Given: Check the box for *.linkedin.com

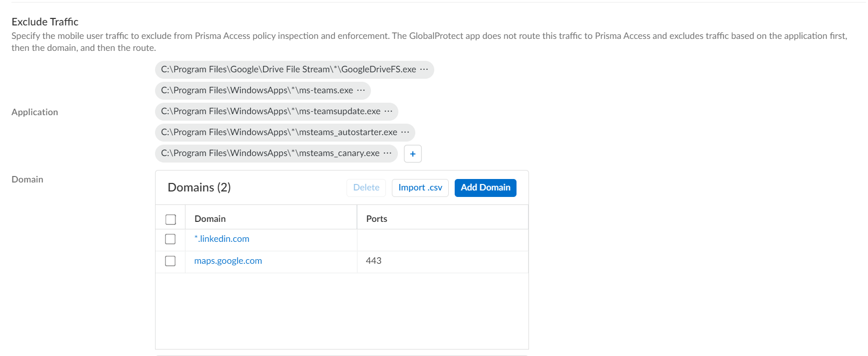Looking at the screenshot, I should 171,239.
